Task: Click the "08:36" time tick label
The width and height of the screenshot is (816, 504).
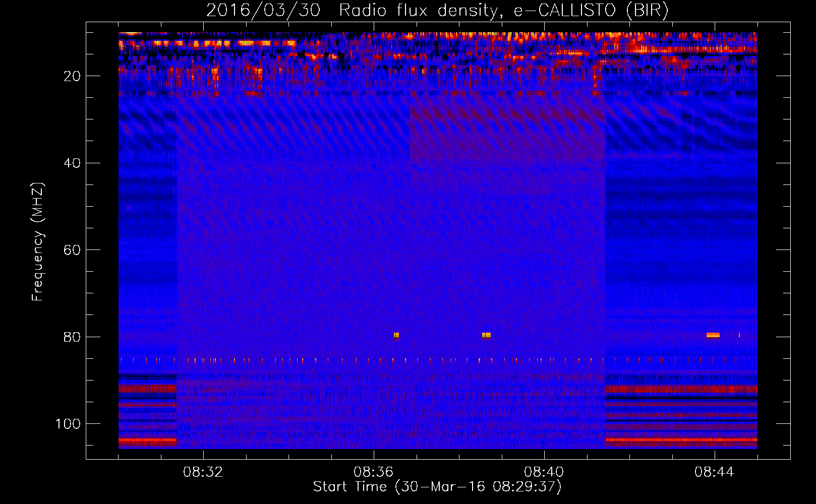Action: 374,472
